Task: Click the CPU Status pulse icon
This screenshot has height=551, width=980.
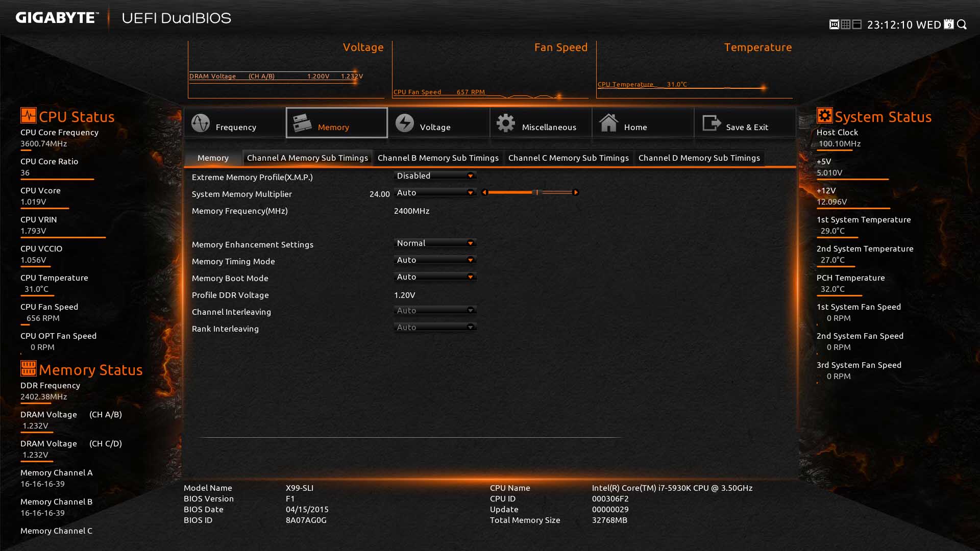Action: click(x=28, y=115)
